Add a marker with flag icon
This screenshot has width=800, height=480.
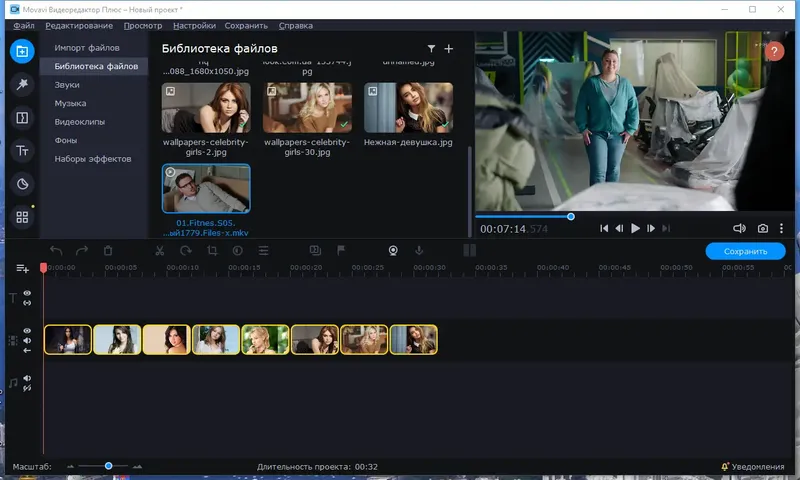point(341,250)
